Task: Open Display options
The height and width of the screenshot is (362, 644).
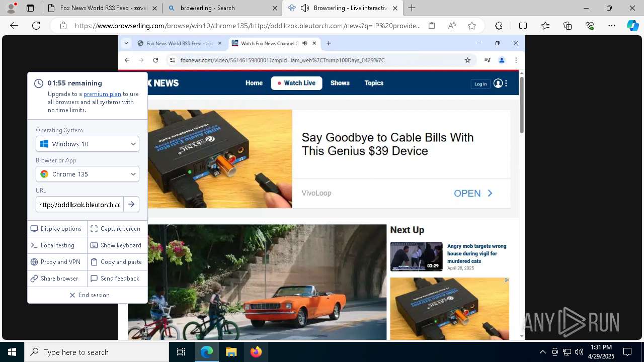Action: coord(57,229)
